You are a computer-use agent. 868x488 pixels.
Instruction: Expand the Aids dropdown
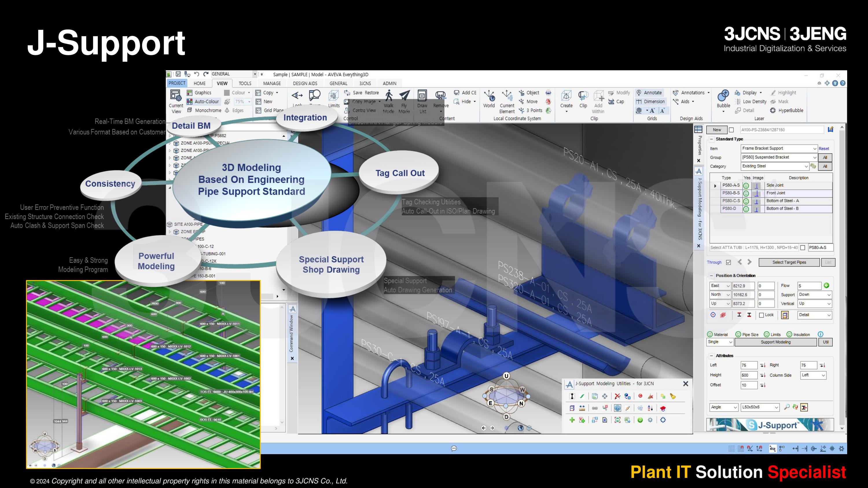(693, 101)
